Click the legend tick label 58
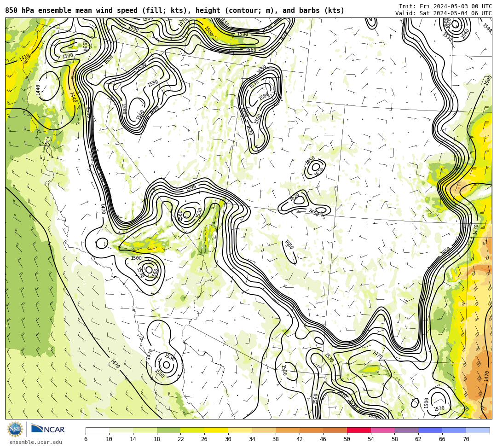The image size is (497, 448). tap(394, 439)
